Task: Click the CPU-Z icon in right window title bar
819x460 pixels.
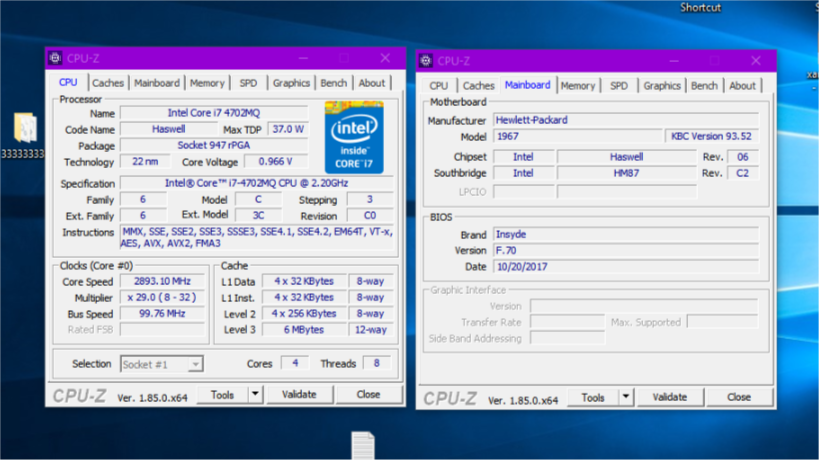Action: tap(426, 61)
